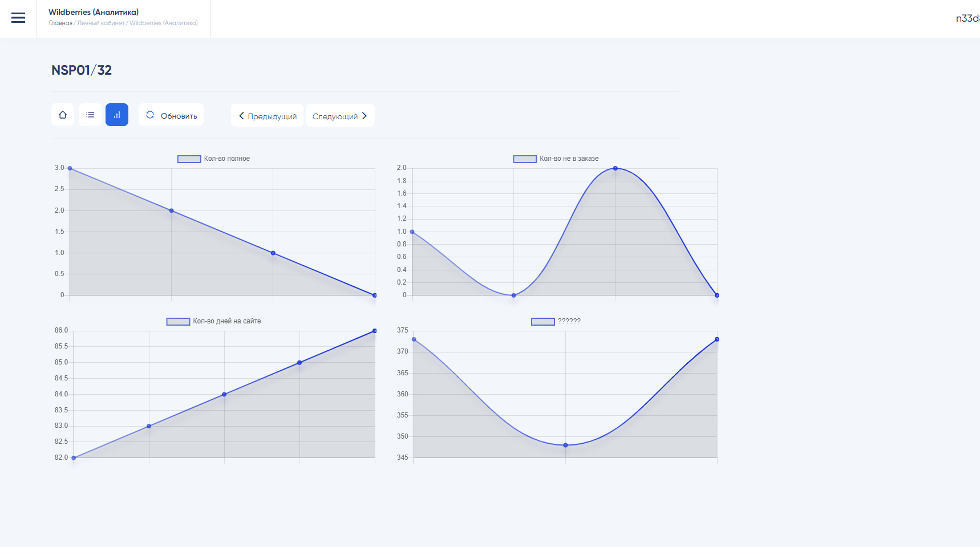The width and height of the screenshot is (980, 547).
Task: Click the home icon button
Action: point(63,115)
